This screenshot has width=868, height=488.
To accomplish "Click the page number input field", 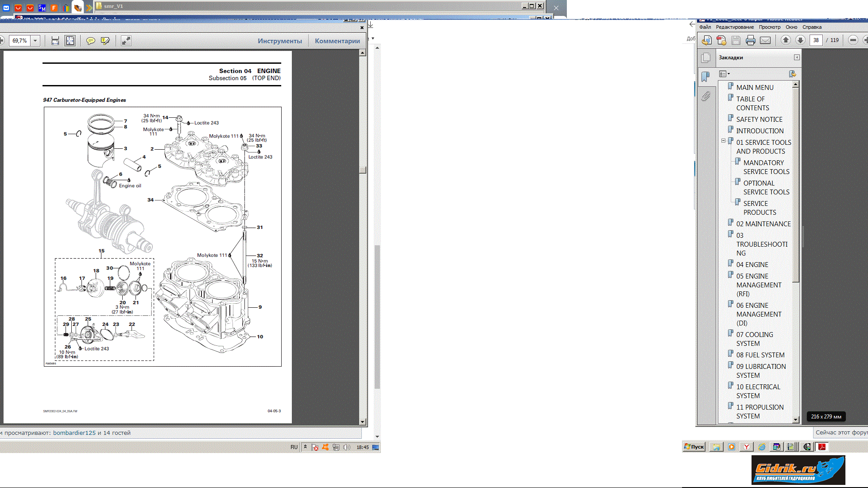I will point(816,40).
